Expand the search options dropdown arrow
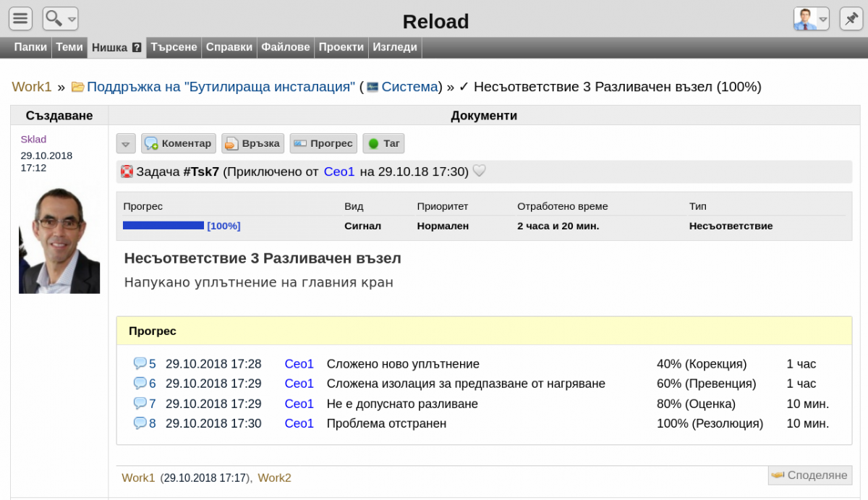 point(72,20)
